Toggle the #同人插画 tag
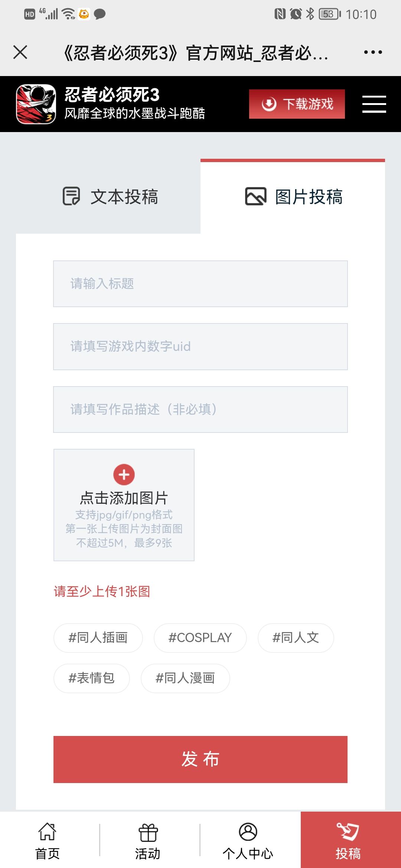 click(x=98, y=638)
